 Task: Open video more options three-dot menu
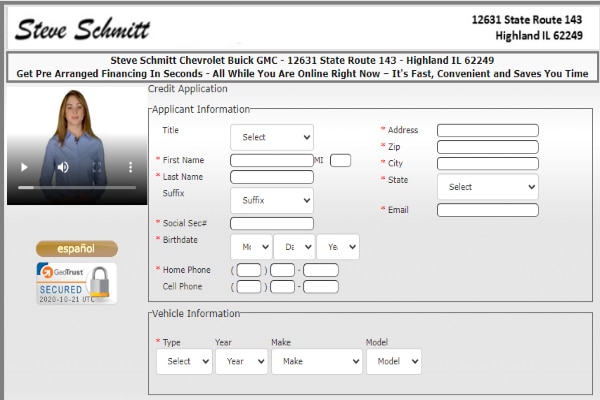click(x=130, y=167)
